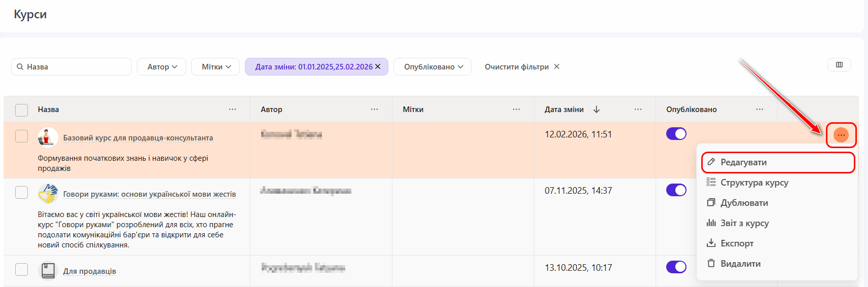Choose Дублювати in the context menu

click(x=744, y=203)
